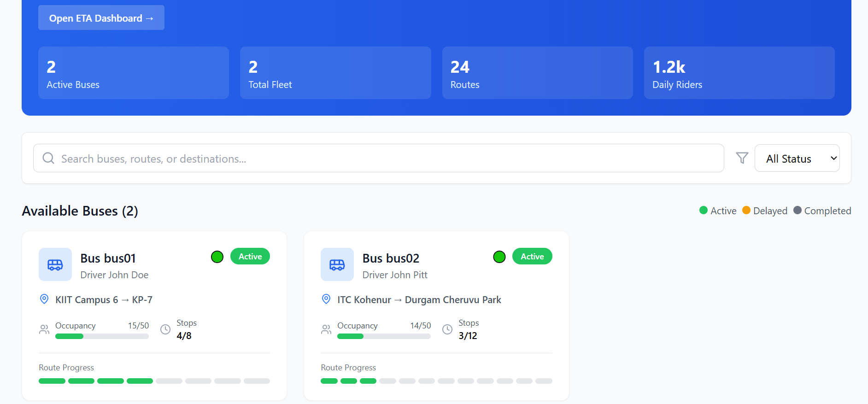Click the Daily Riders stat card
This screenshot has height=404, width=868.
739,73
